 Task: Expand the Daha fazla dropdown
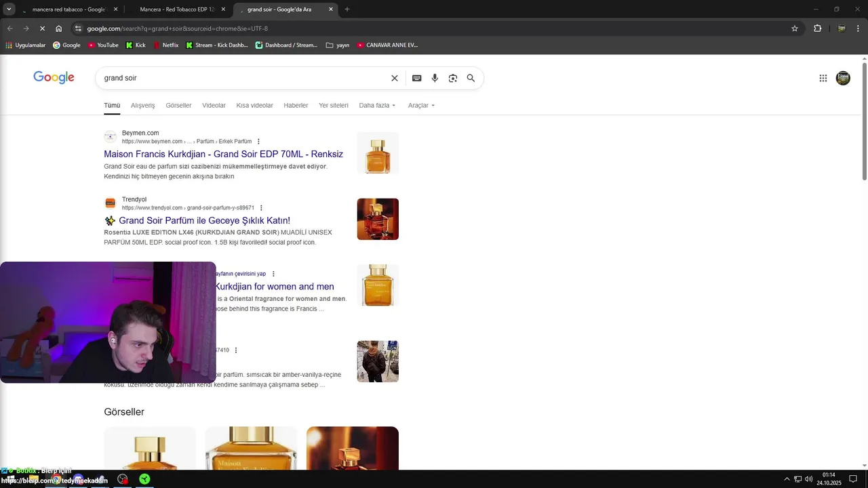point(377,106)
